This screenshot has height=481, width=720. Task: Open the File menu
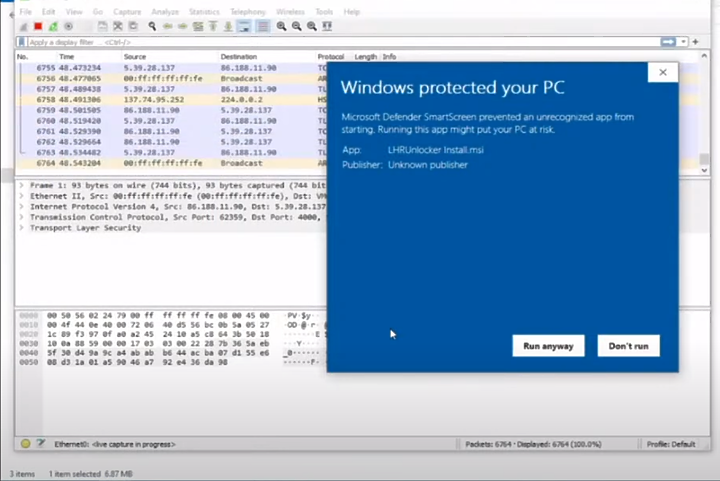pyautogui.click(x=26, y=11)
